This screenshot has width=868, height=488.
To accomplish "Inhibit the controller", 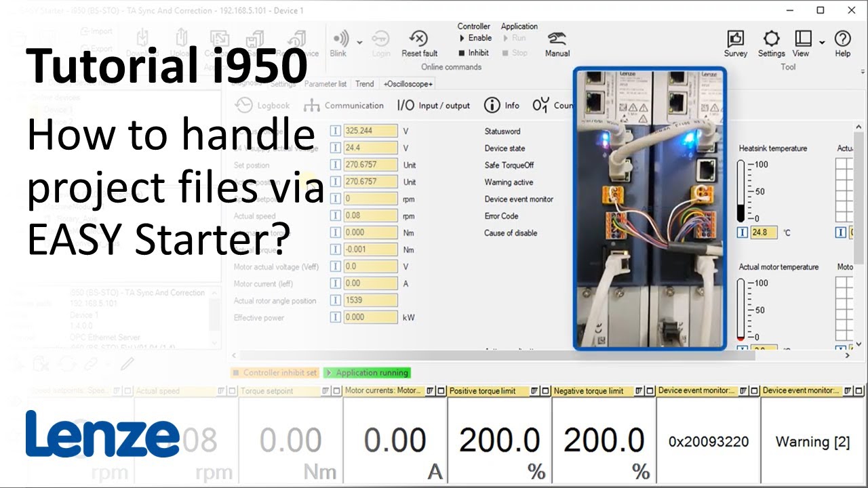I will [x=473, y=52].
